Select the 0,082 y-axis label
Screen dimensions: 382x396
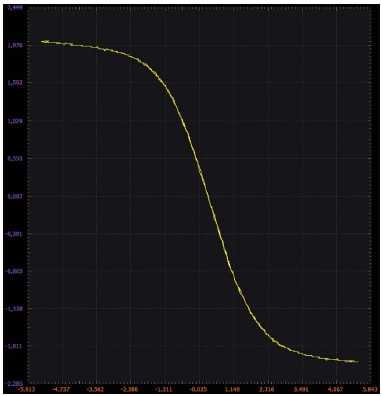coord(17,196)
